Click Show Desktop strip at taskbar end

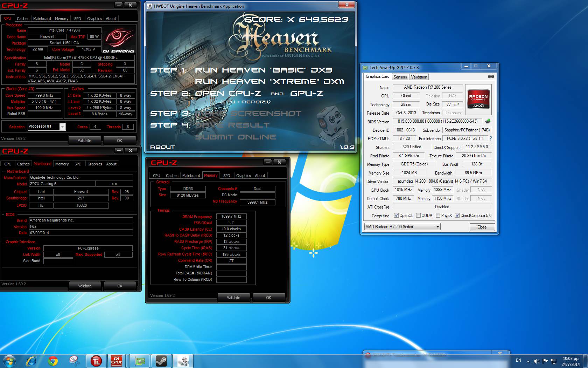coord(586,361)
